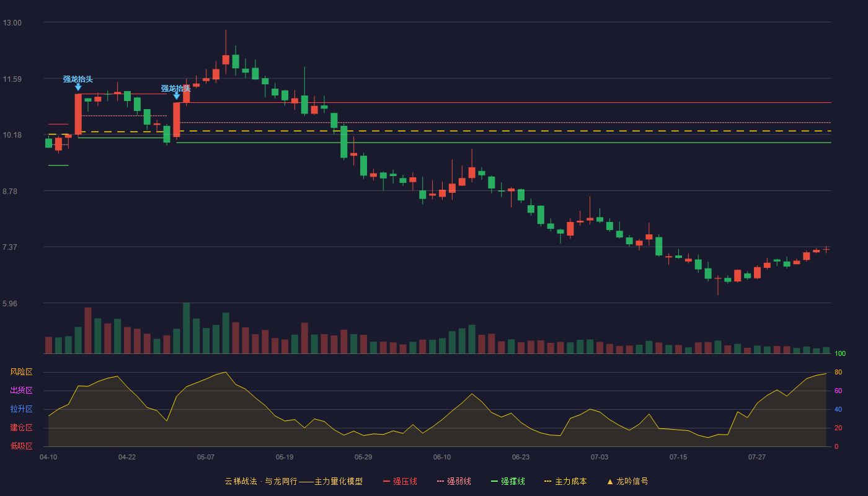This screenshot has height=496, width=868.
Task: Click the 11.59 price axis label
Action: [12, 79]
